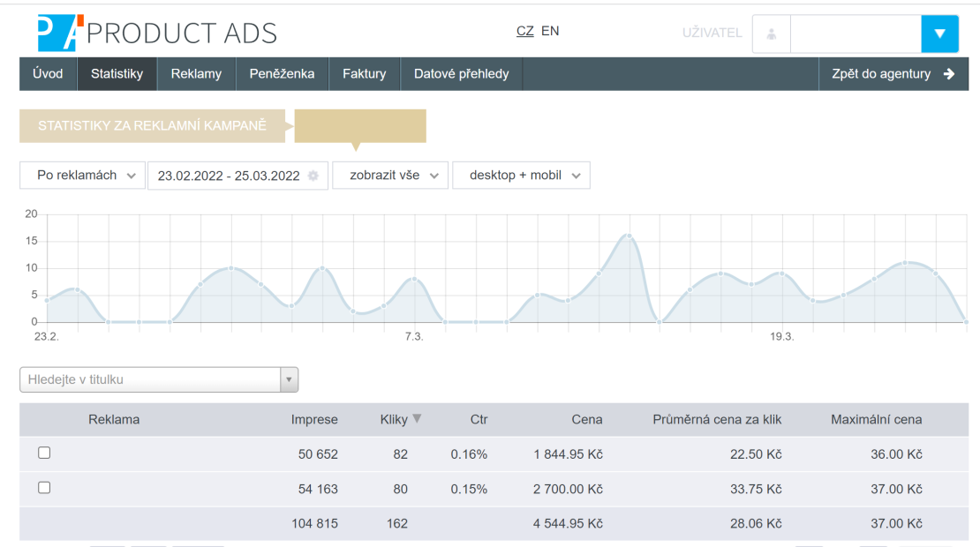980x547 pixels.
Task: Open the date range 23.02.2022 - 25.03.2022 picker
Action: pyautogui.click(x=237, y=176)
